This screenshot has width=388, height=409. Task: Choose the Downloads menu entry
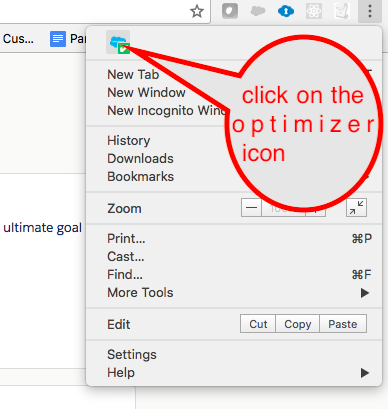[x=140, y=159]
